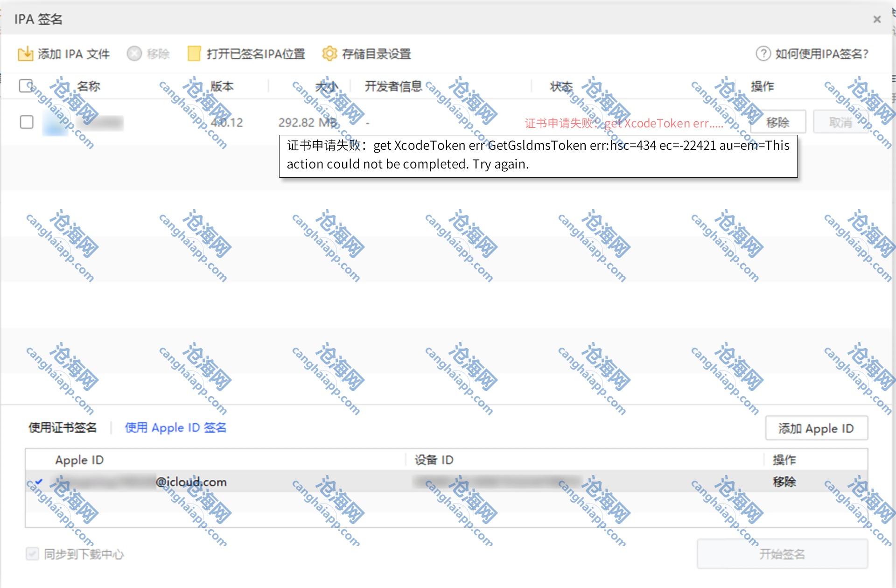The height and width of the screenshot is (588, 896).
Task: Select the @icloud.com Apple ID row
Action: click(x=191, y=482)
